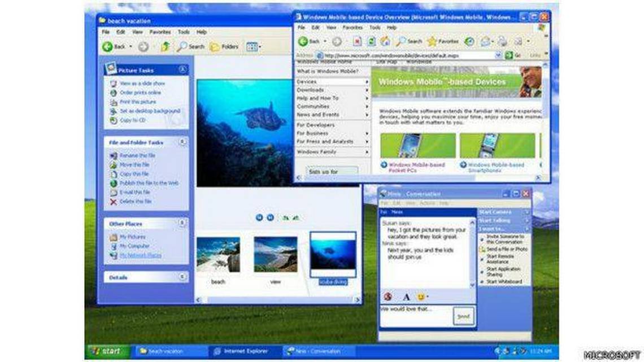Select the scuba diving thumbnail
The width and height of the screenshot is (644, 362).
[333, 255]
